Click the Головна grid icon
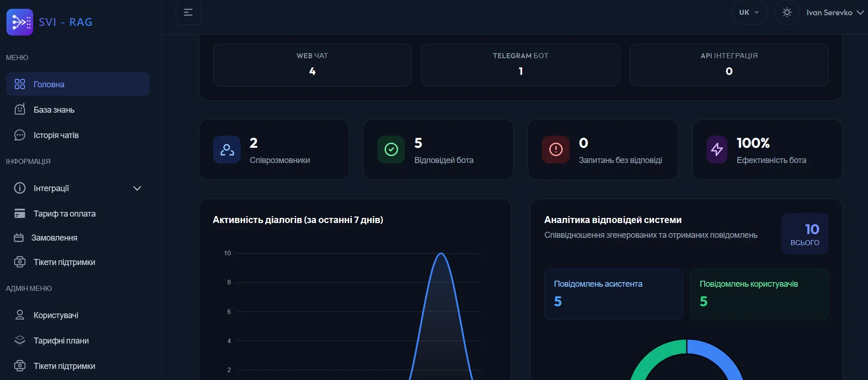The image size is (868, 380). click(20, 84)
